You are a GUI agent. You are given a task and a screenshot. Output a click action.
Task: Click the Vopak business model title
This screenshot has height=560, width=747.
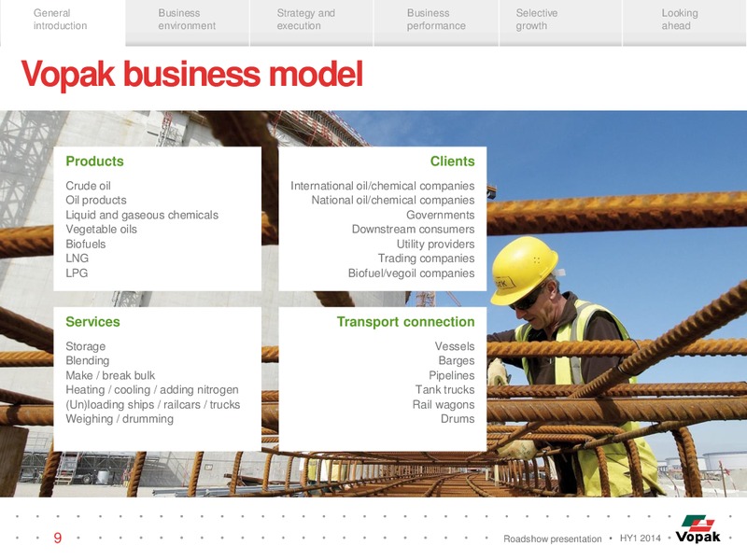[x=192, y=74]
